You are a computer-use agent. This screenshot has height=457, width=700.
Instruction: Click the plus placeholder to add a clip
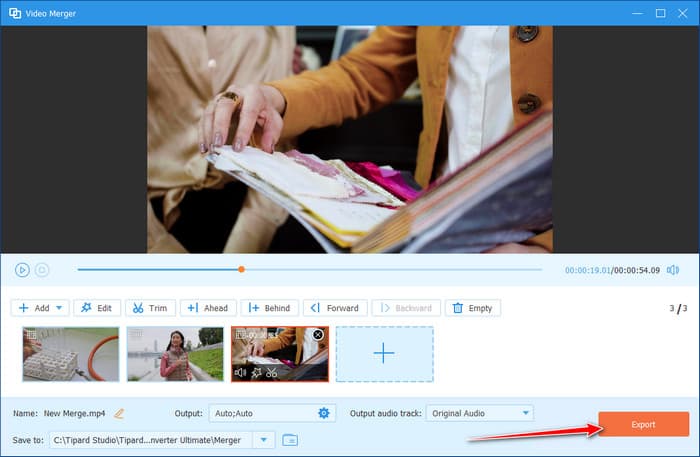384,353
